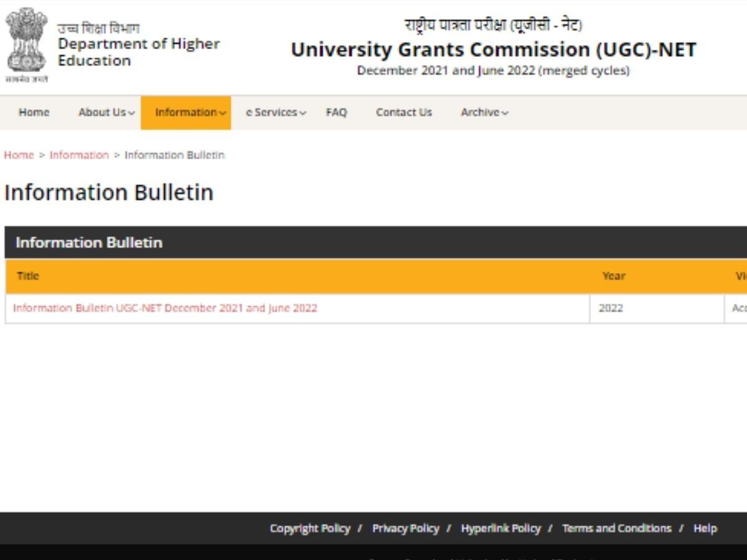Screen dimensions: 747x560
Task: Click December 2021 and June 2022 subtitle
Action: 493,71
